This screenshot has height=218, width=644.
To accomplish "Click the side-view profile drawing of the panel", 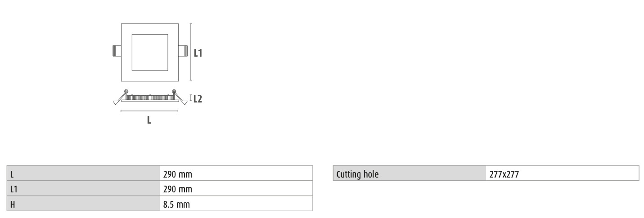I will pyautogui.click(x=150, y=99).
